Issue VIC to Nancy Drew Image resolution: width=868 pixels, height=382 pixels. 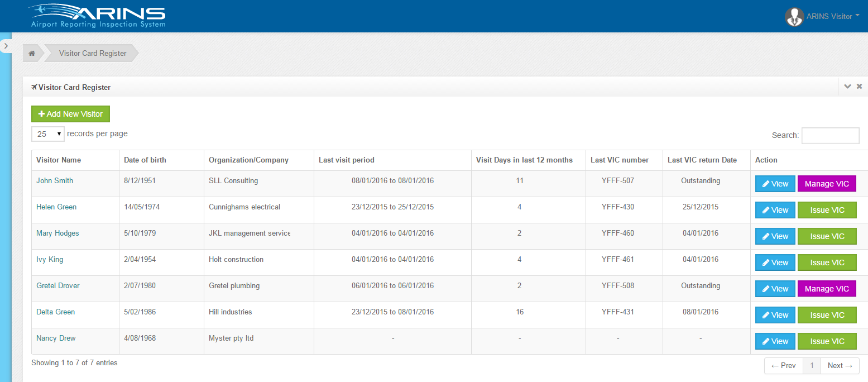tap(827, 342)
